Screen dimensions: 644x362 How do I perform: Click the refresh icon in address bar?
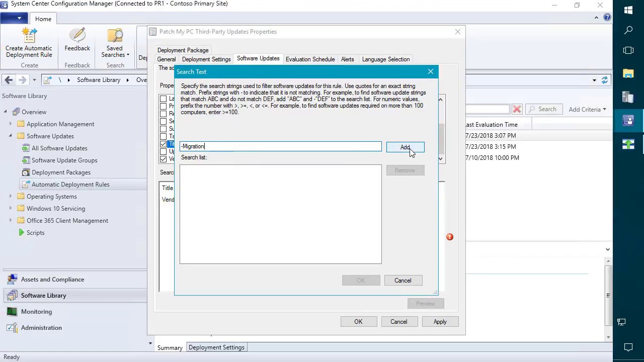coord(605,80)
